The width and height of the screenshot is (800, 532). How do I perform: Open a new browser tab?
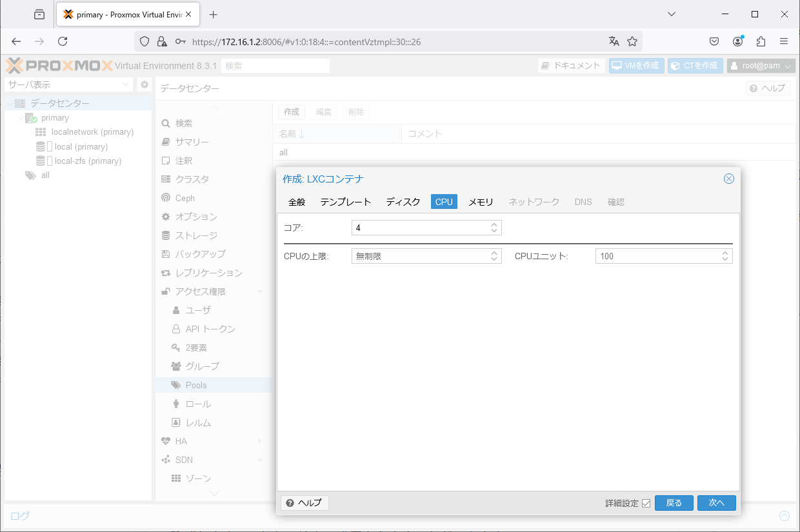[x=214, y=14]
